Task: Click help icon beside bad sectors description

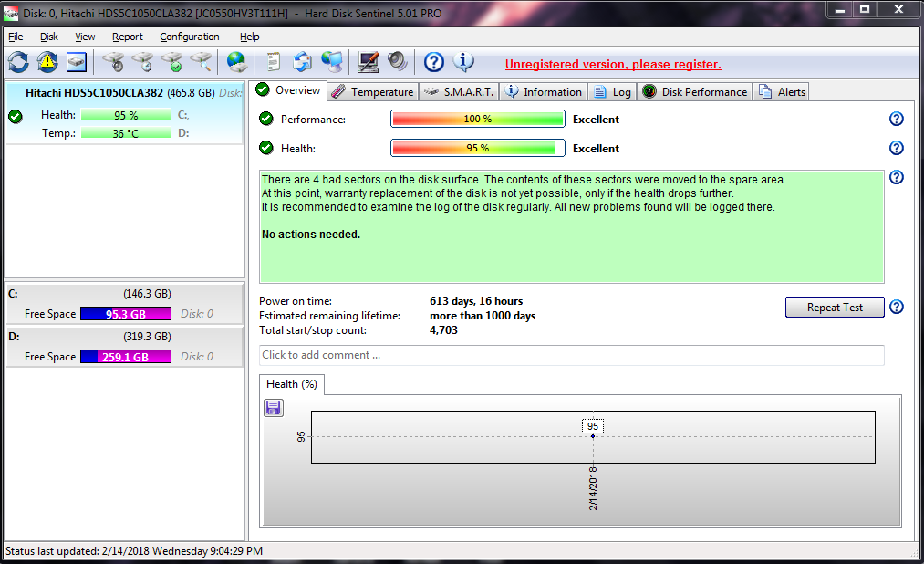Action: pyautogui.click(x=897, y=177)
